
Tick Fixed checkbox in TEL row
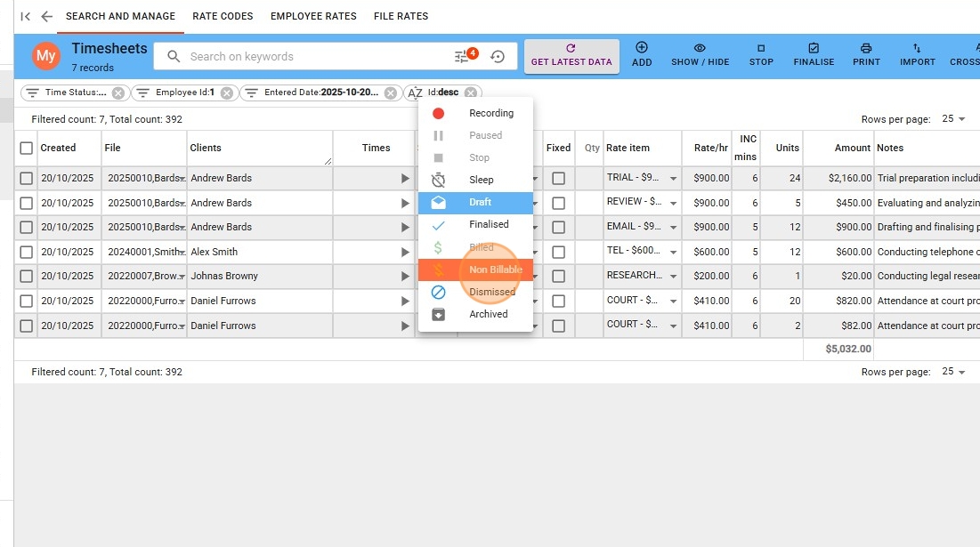click(559, 253)
